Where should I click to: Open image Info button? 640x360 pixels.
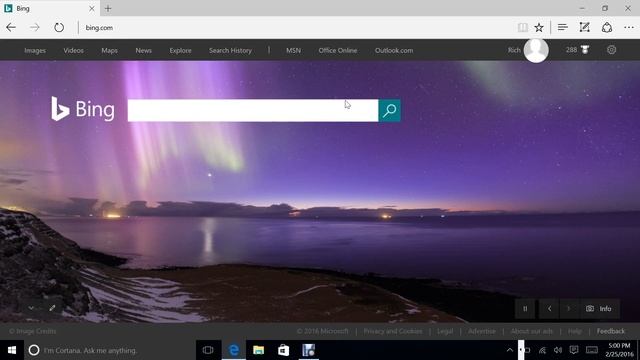click(599, 309)
